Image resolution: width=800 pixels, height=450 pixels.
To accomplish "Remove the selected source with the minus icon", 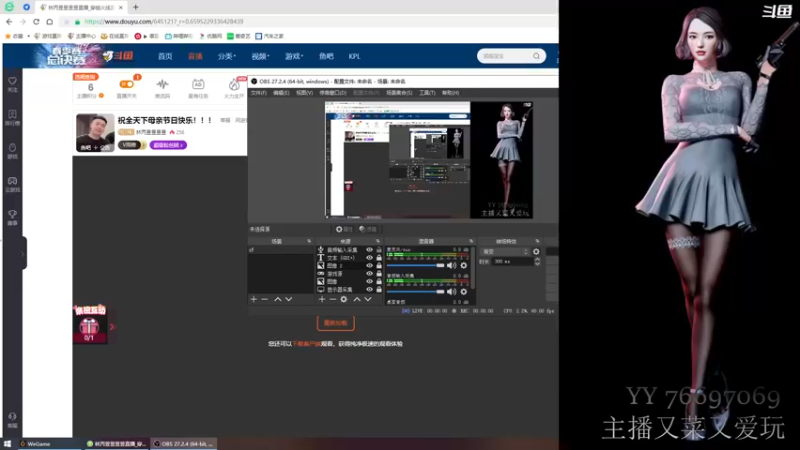I will pos(333,299).
